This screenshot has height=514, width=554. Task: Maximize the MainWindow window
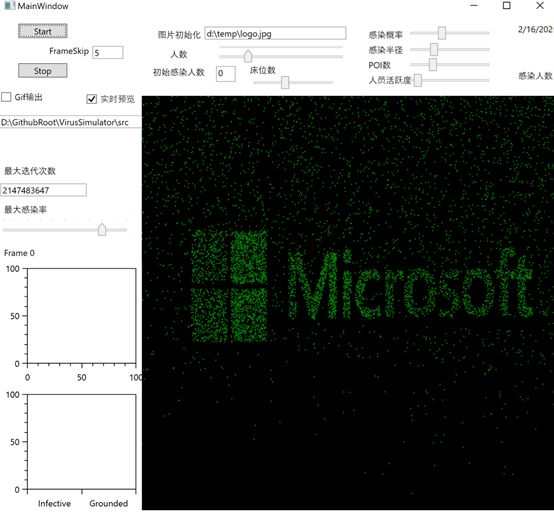click(x=507, y=5)
